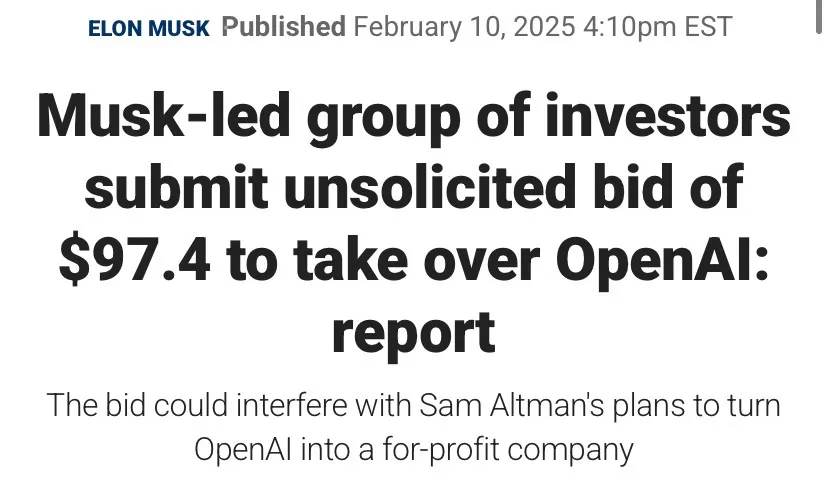Click the headline's first line starting Musk-led
This screenshot has height=495, width=828.
[x=414, y=117]
